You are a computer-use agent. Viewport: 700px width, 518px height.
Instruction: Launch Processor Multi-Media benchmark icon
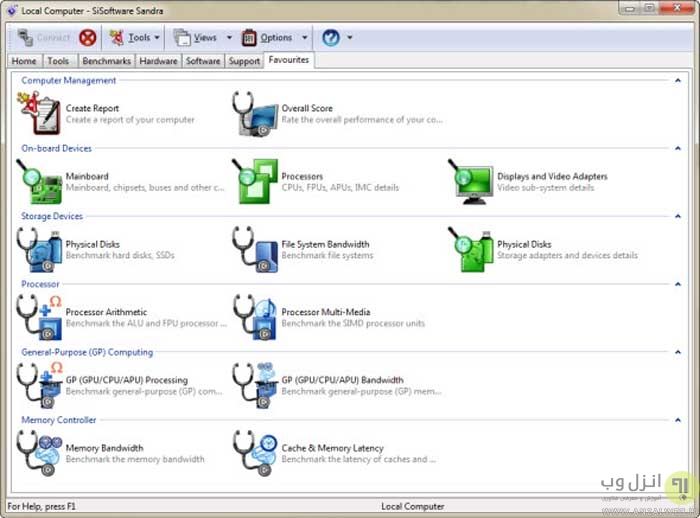[255, 317]
